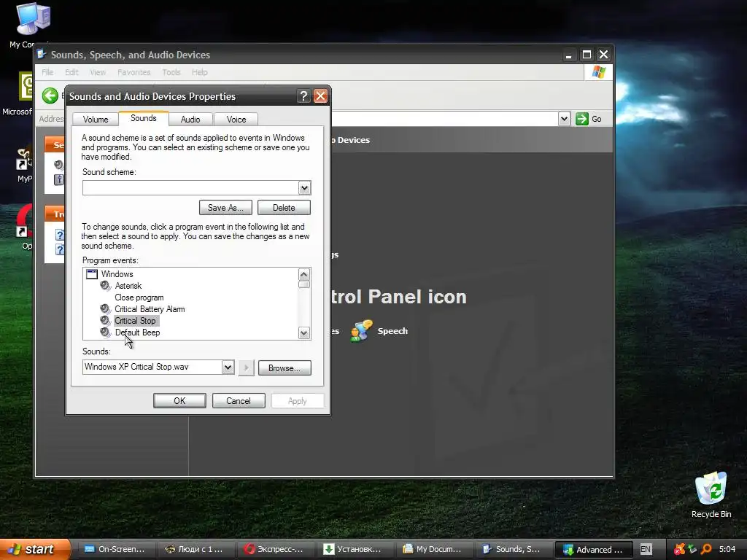Select the Critical Stop event
The image size is (747, 560).
(x=135, y=321)
